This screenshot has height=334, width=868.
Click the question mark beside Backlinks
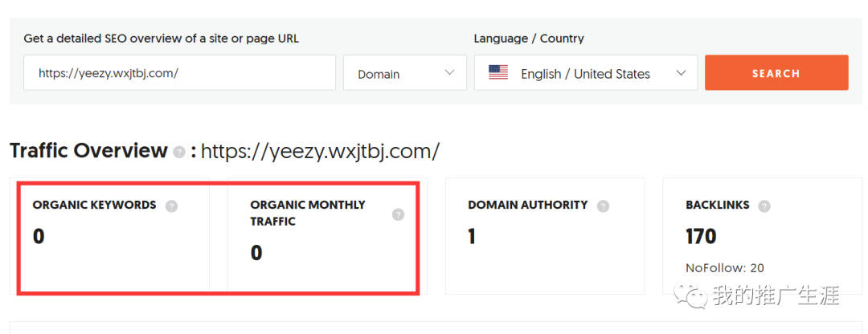tap(764, 206)
